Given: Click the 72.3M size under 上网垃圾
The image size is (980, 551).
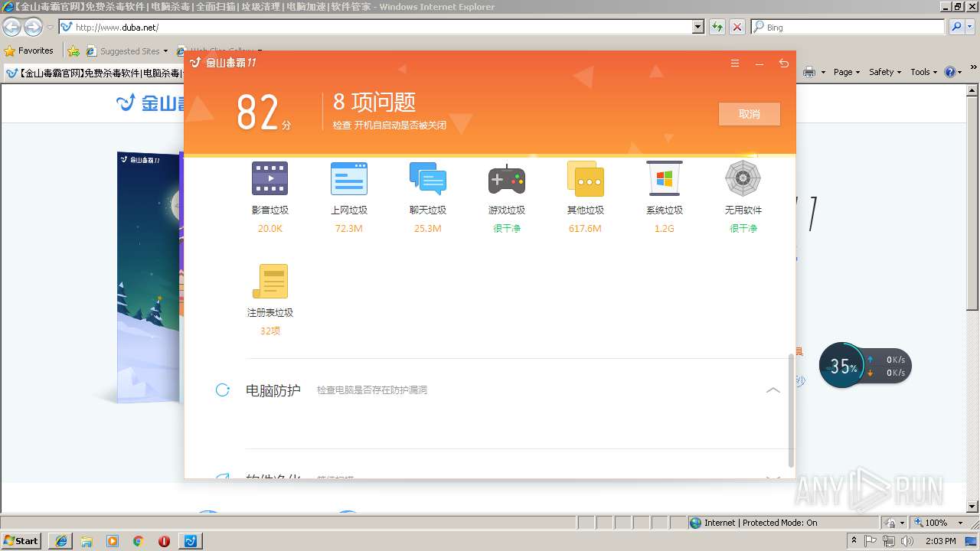Looking at the screenshot, I should click(x=349, y=229).
